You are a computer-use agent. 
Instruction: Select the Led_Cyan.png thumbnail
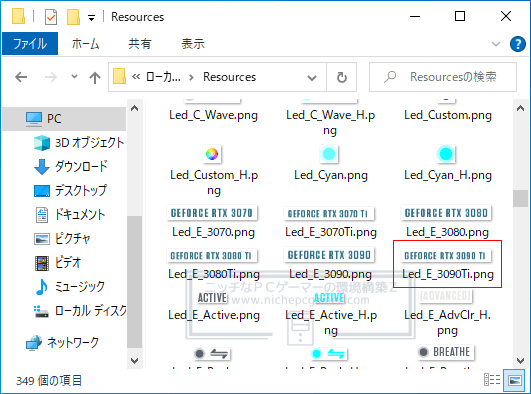329,154
